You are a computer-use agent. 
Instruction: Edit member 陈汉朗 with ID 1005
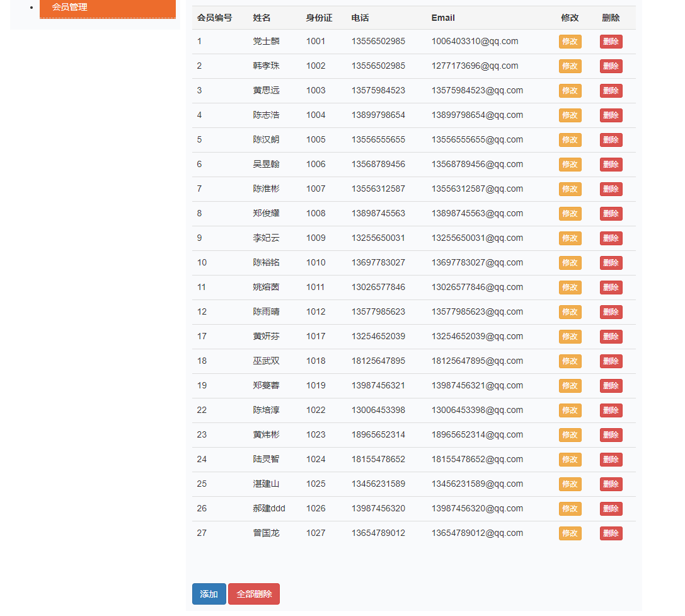(570, 139)
